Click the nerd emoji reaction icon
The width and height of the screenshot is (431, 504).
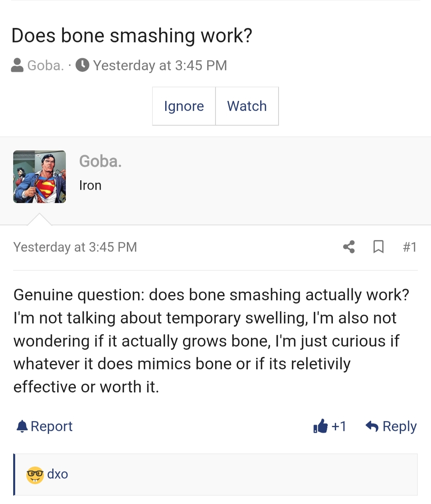tap(35, 475)
